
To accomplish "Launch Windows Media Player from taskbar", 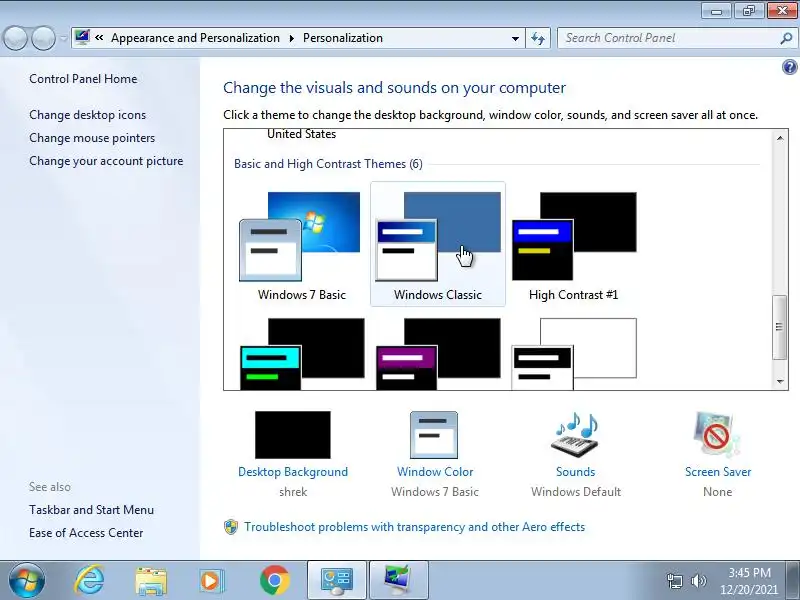I will 211,581.
